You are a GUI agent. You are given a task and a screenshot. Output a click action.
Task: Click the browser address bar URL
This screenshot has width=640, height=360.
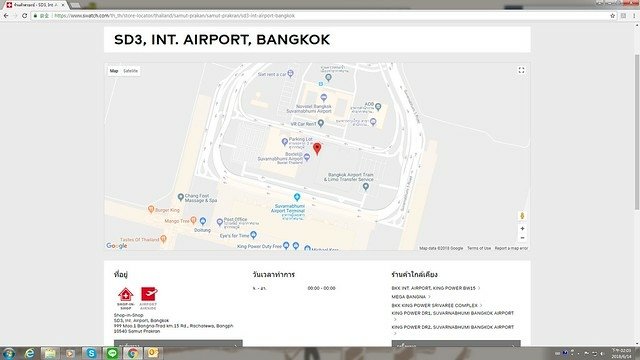[x=175, y=16]
